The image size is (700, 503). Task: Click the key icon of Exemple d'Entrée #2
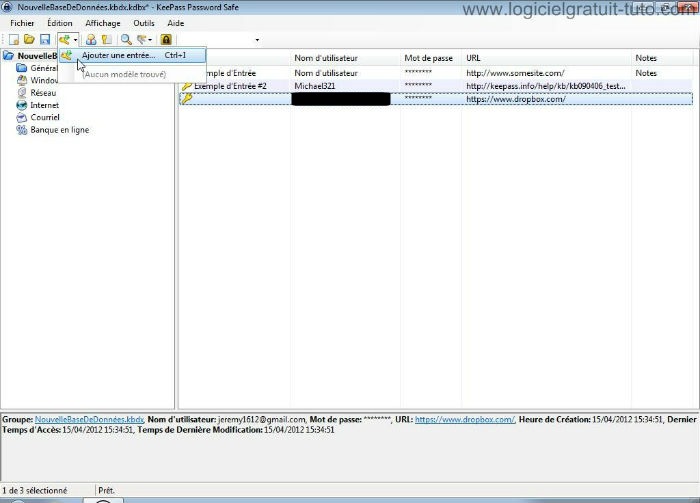187,86
